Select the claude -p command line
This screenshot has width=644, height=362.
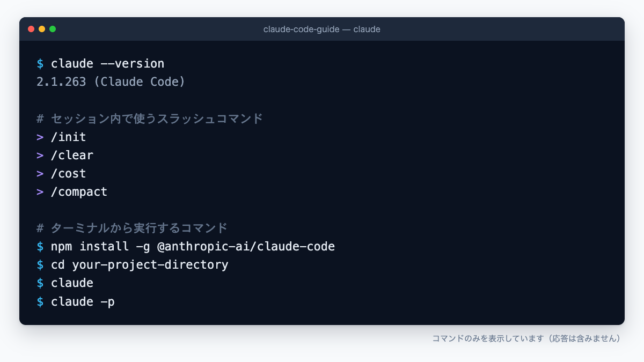tap(76, 301)
